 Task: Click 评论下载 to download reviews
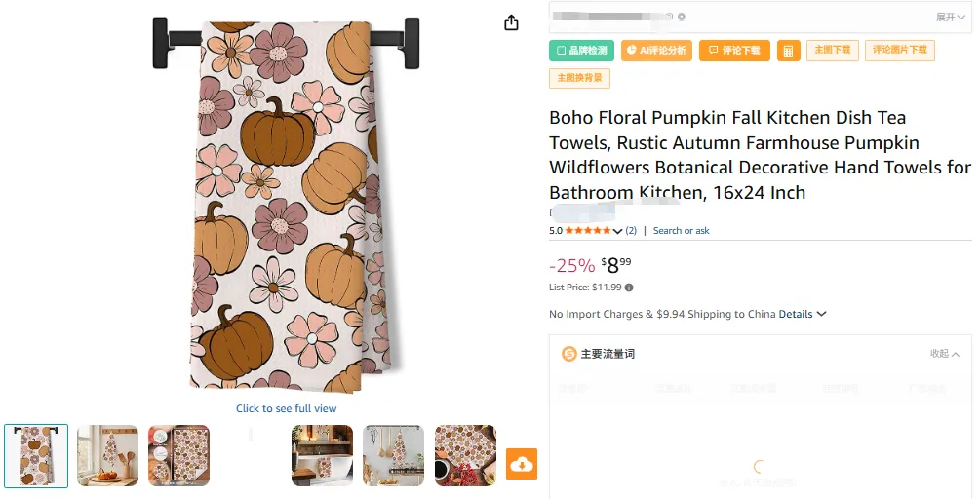pos(734,51)
